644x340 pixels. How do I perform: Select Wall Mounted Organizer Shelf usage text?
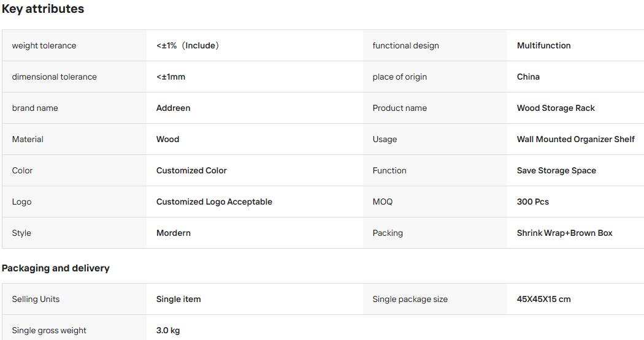click(x=576, y=139)
